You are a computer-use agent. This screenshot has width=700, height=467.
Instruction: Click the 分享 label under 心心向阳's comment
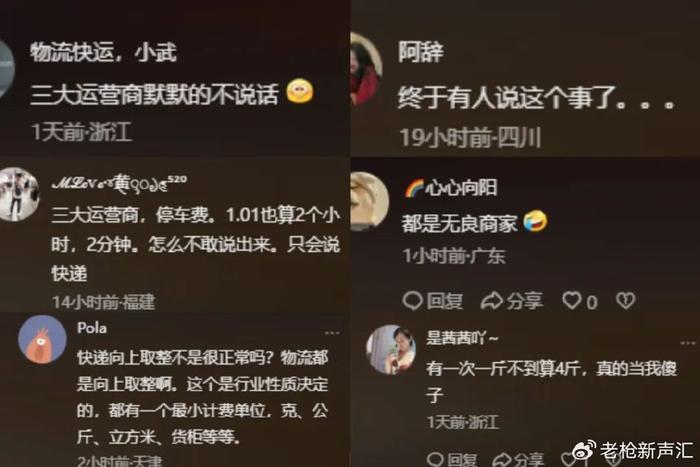pyautogui.click(x=525, y=301)
